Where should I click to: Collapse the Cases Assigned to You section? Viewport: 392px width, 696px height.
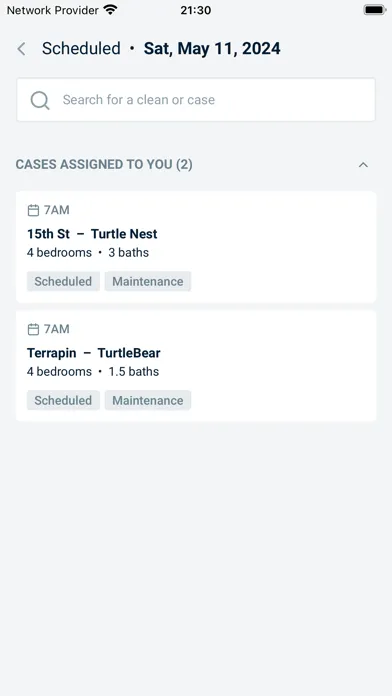(363, 165)
